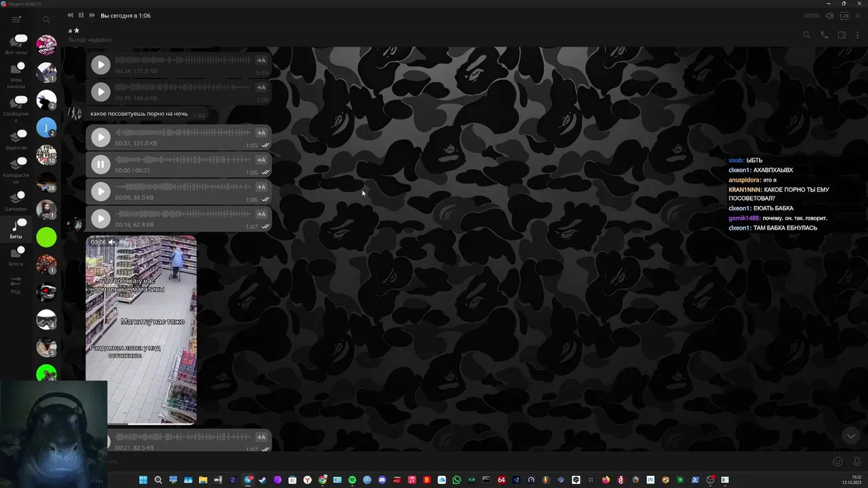The width and height of the screenshot is (868, 488).
Task: Open the chat three-dots options menu
Action: pos(858,35)
